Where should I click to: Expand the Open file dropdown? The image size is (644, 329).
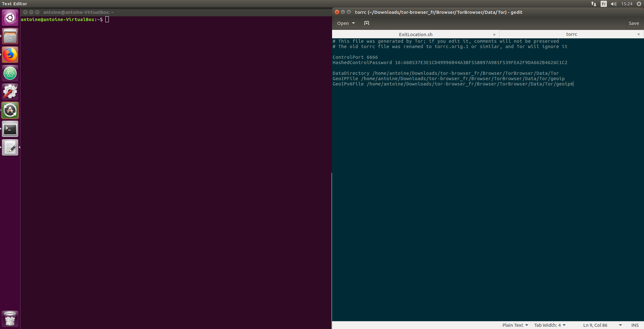pyautogui.click(x=346, y=23)
